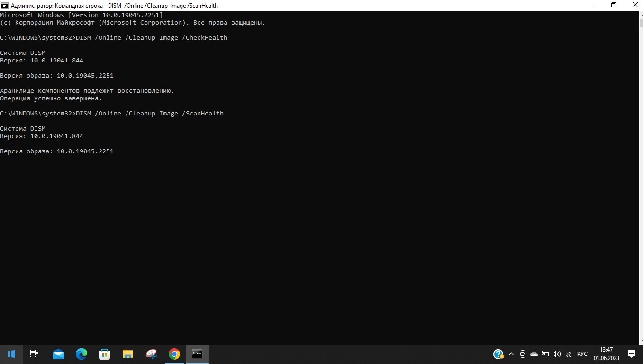The height and width of the screenshot is (364, 643).
Task: Open the Windows Start menu
Action: tap(11, 354)
